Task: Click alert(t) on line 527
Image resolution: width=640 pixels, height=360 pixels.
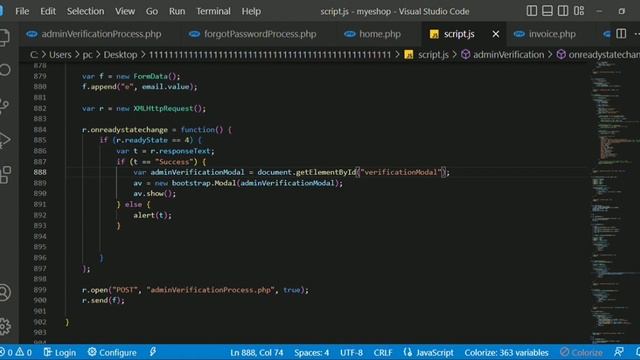Action: point(151,215)
